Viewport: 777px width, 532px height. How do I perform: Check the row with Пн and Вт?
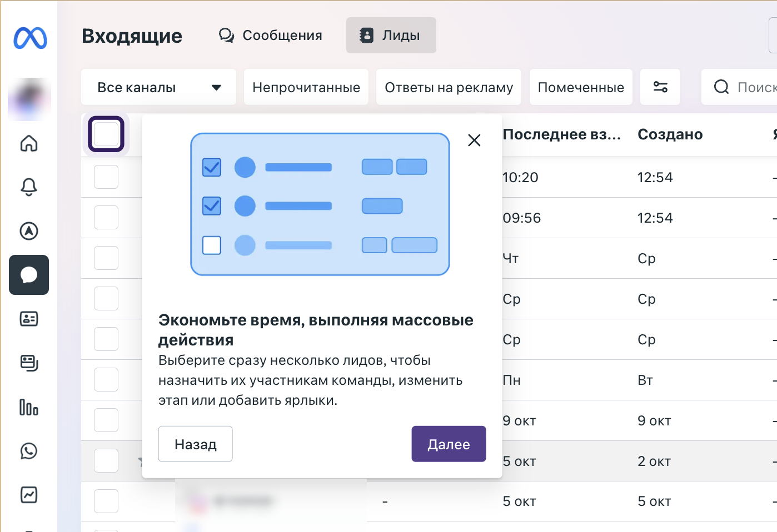coord(106,380)
